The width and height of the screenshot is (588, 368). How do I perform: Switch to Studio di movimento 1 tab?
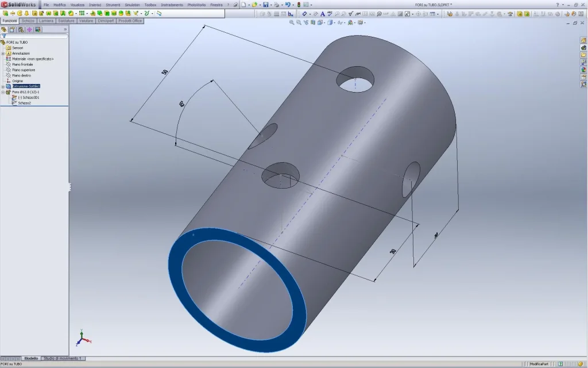[x=63, y=358]
